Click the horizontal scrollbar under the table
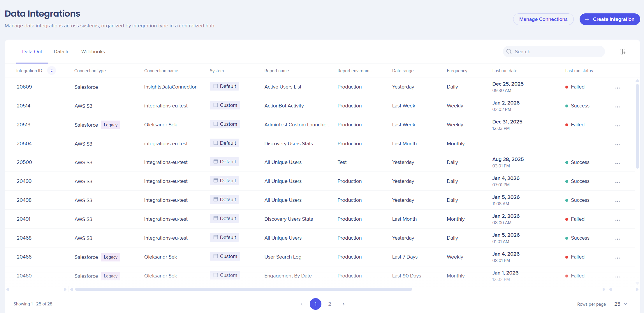Viewport: 644px width, 313px height. (x=243, y=289)
